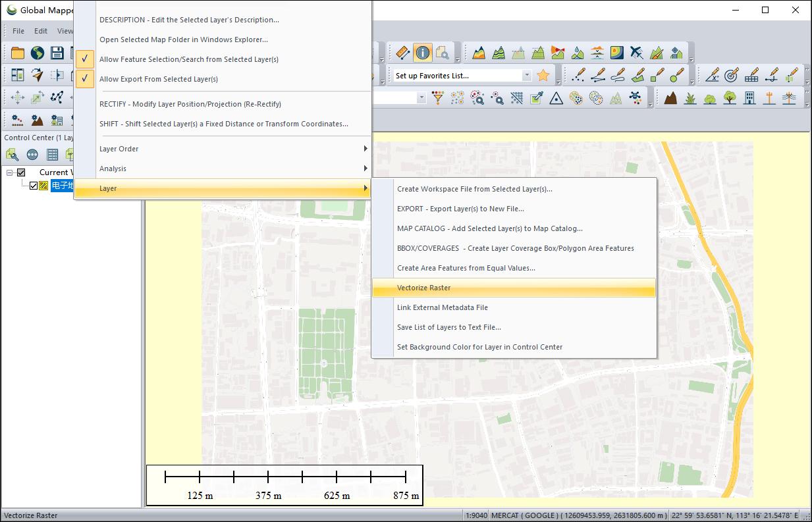Click the airplane flight path icon
Screen dimensions: 812x522
click(636, 53)
